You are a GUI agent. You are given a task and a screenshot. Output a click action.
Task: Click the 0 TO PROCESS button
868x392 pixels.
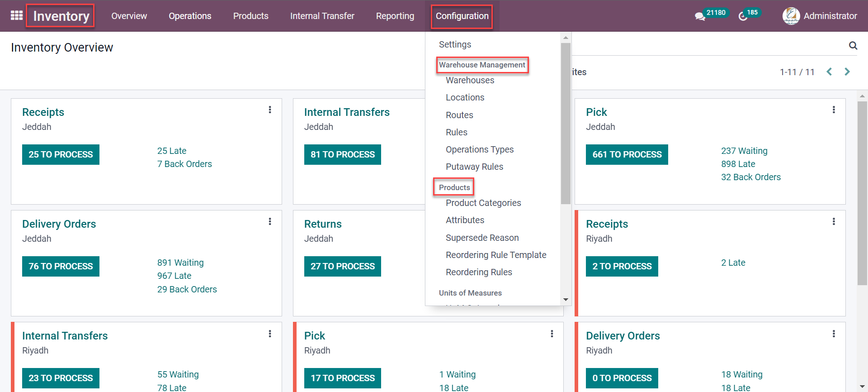coord(622,378)
